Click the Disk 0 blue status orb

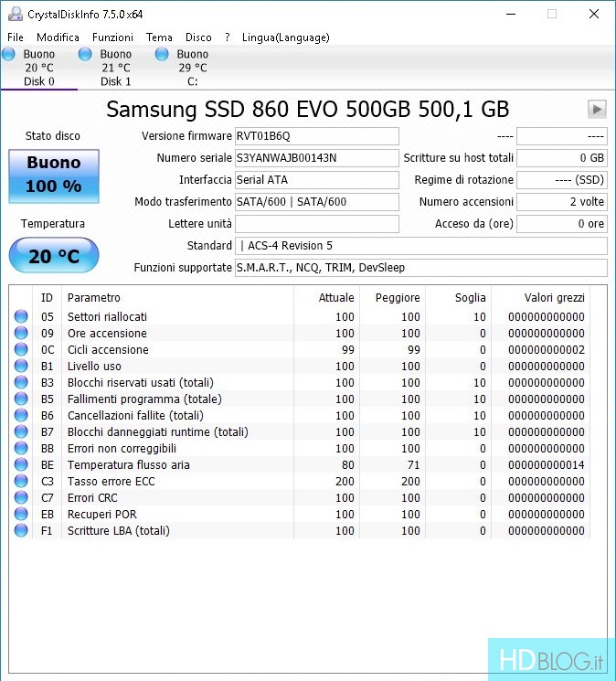(8, 54)
